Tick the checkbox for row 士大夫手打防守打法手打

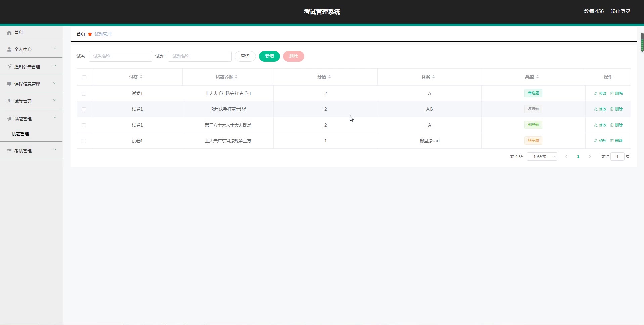[84, 94]
